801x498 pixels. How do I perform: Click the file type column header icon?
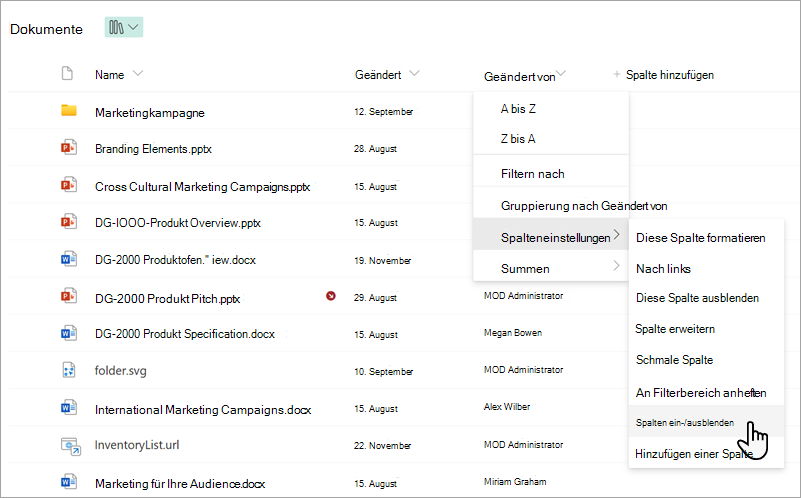[x=67, y=74]
